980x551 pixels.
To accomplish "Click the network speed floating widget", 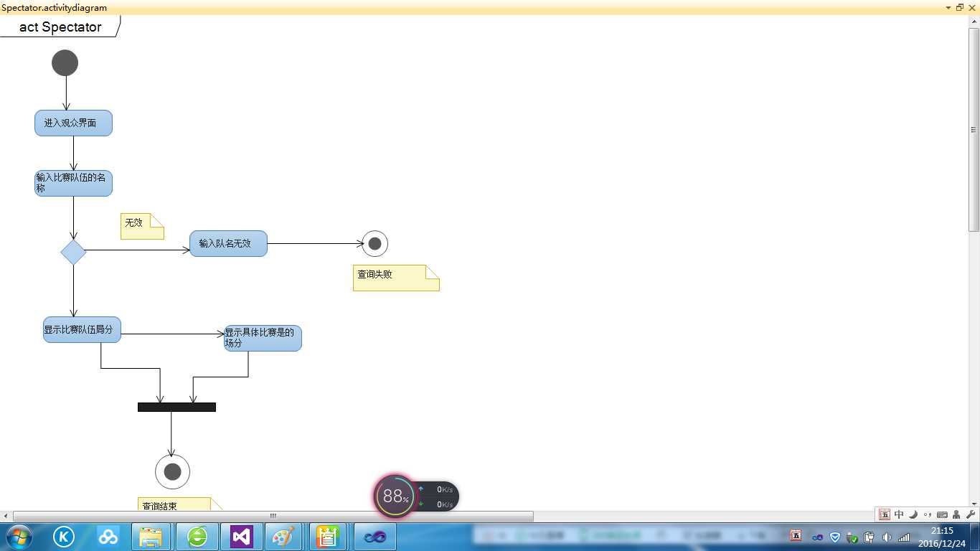I will coord(438,496).
